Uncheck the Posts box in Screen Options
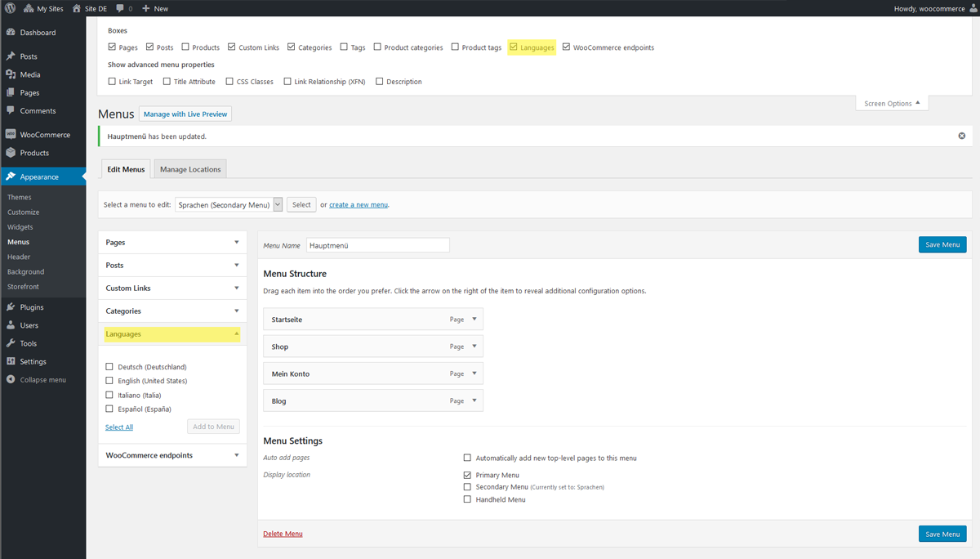 pyautogui.click(x=149, y=47)
